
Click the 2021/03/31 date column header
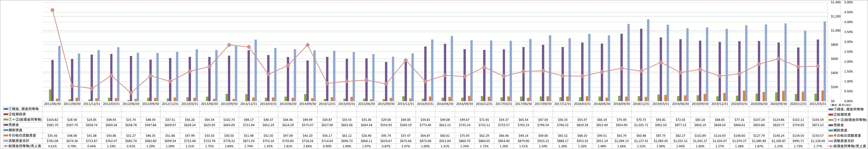tap(818, 104)
